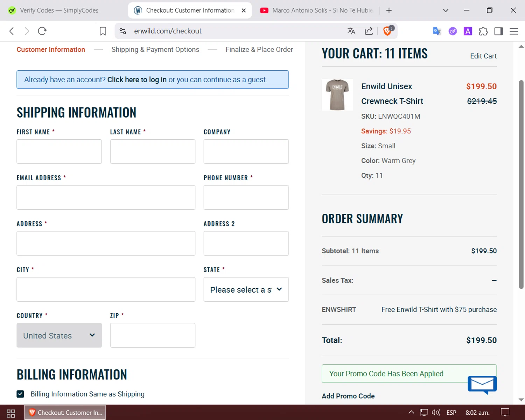Focus the Company field
525x420 pixels.
246,152
